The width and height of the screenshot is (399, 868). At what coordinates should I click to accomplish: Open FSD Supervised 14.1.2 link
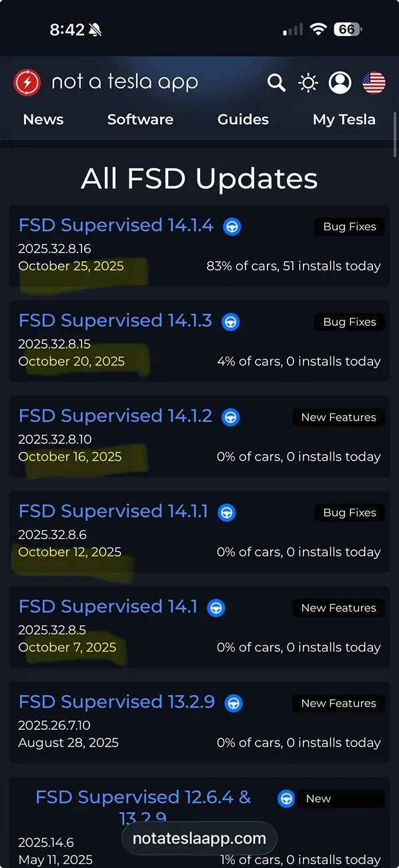(x=115, y=416)
